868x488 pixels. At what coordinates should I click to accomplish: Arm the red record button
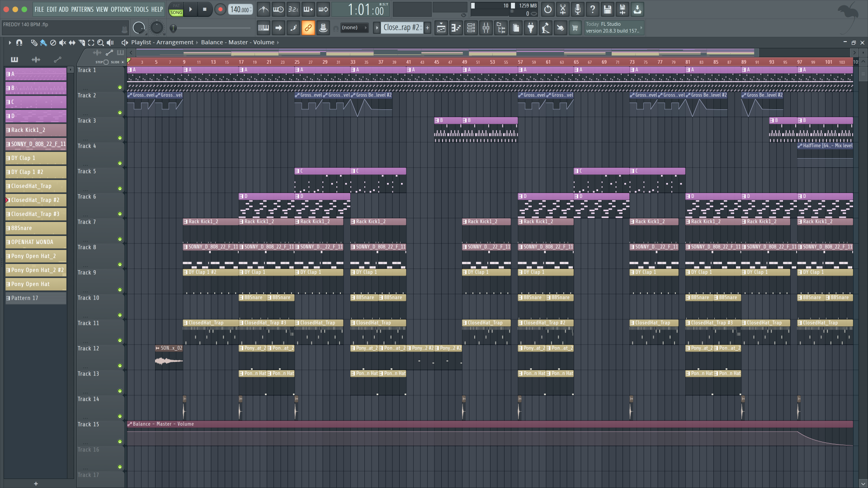point(220,9)
